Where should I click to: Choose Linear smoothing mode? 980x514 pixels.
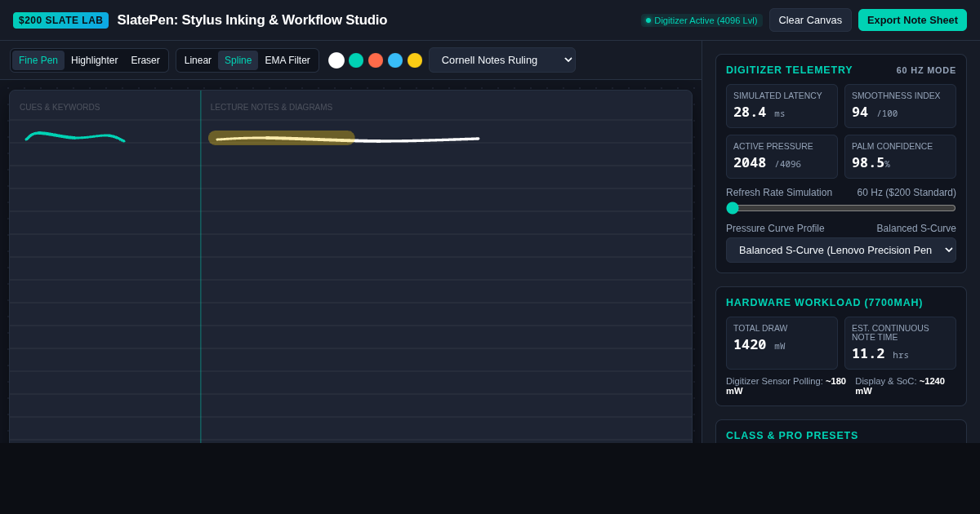198,60
